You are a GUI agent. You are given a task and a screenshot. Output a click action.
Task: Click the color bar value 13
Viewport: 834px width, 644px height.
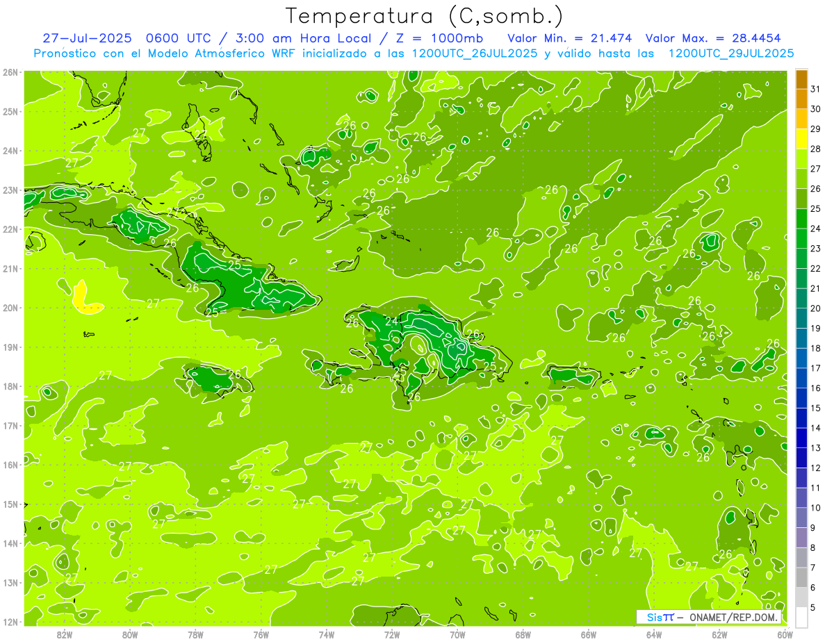click(816, 448)
